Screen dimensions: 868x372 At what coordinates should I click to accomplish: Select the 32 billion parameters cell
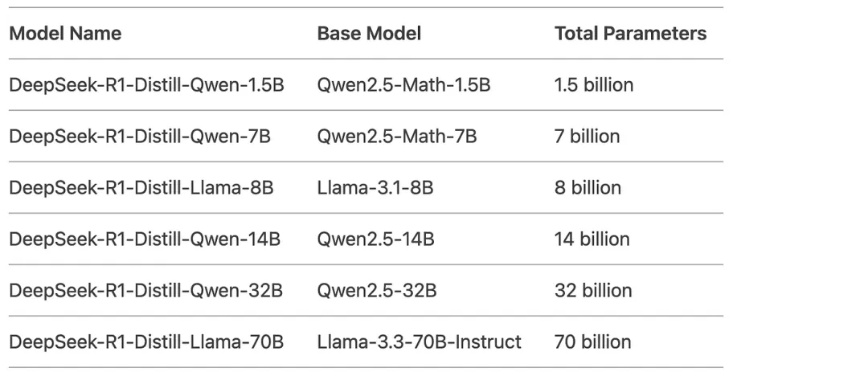(x=593, y=291)
